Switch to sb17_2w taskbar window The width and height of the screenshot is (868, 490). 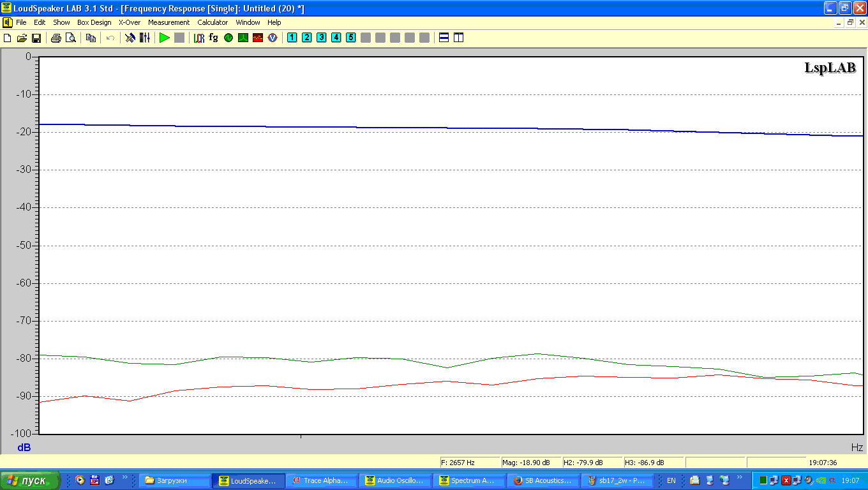[617, 480]
